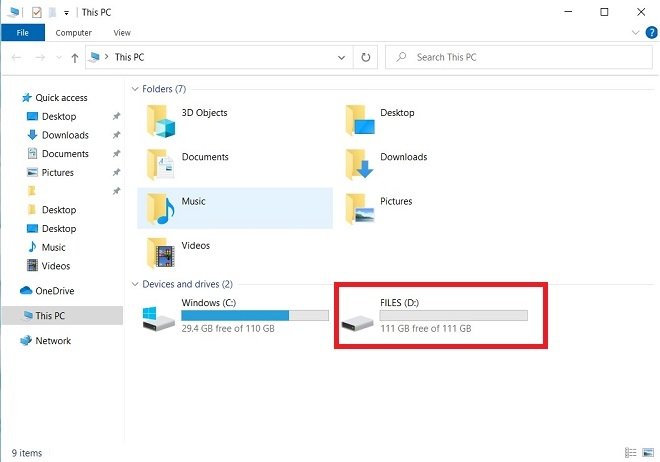660x462 pixels.
Task: Click the PC icon in address bar
Action: [95, 57]
